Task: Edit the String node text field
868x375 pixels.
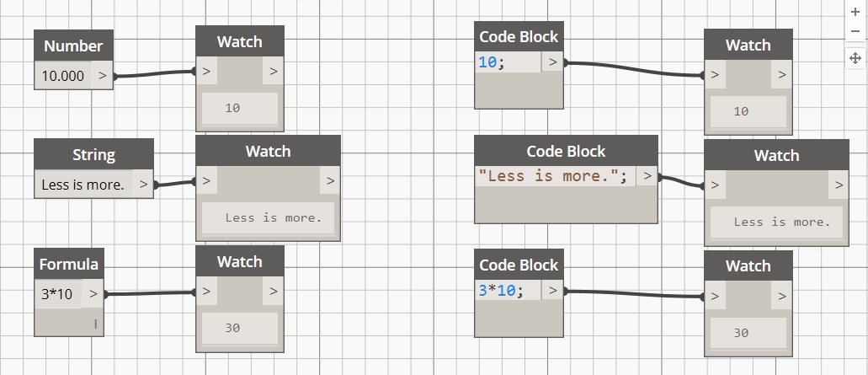Action: click(x=83, y=185)
